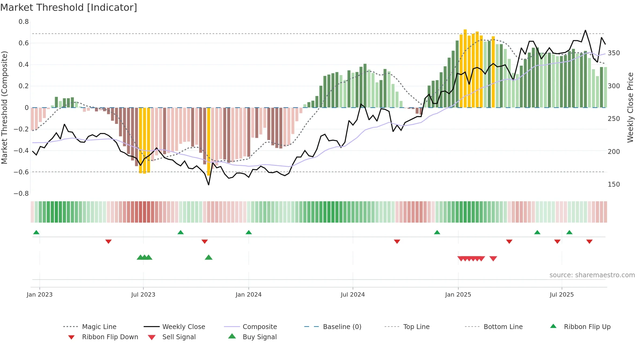The image size is (644, 362).
Task: Toggle Ribbon Flip Up in the legend
Action: click(x=580, y=327)
